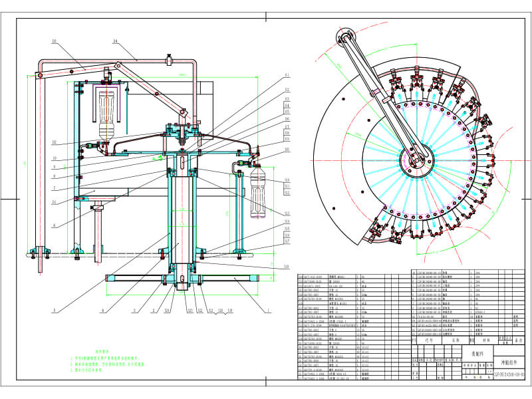Image resolution: width=532 pixels, height=399 pixels.
Task: Click the balloon callout labeled 24 near top
Action: coord(118,41)
